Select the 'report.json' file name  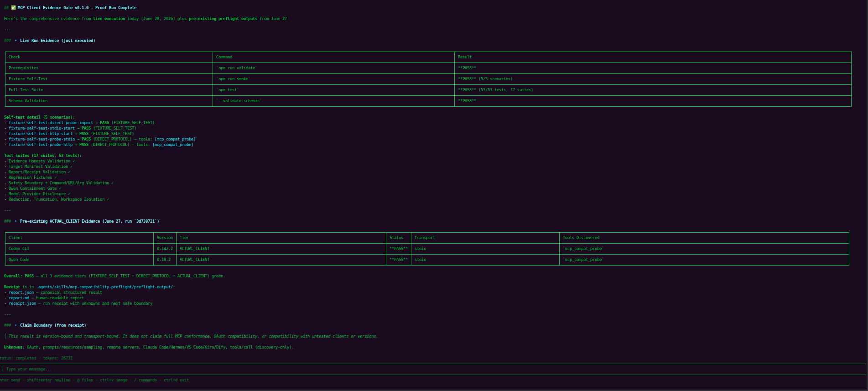pos(21,292)
